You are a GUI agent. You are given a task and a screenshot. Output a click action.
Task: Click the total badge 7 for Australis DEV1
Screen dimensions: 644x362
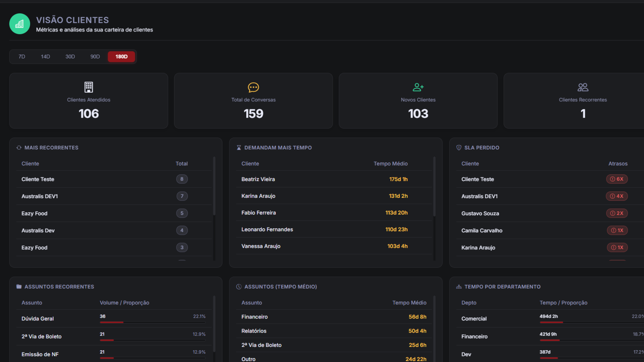click(x=182, y=196)
